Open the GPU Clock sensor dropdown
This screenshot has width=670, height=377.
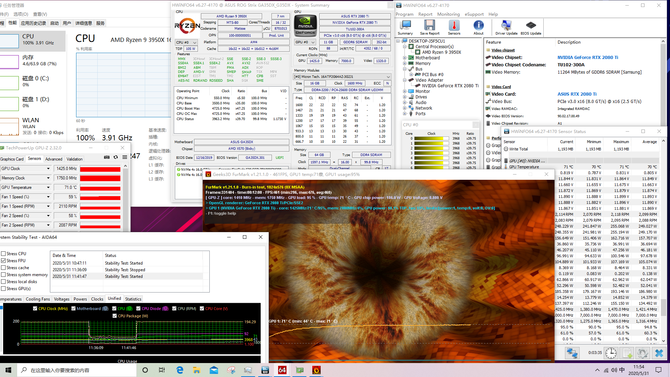point(48,169)
